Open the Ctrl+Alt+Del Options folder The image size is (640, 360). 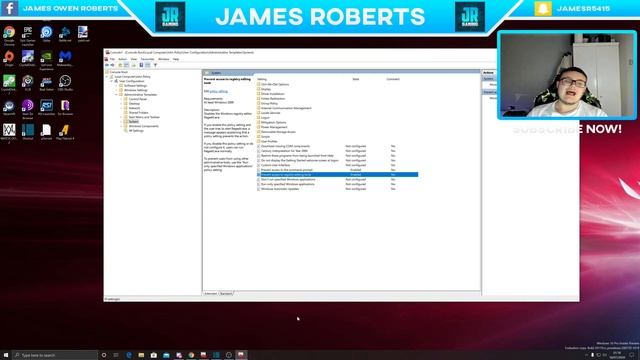click(275, 84)
